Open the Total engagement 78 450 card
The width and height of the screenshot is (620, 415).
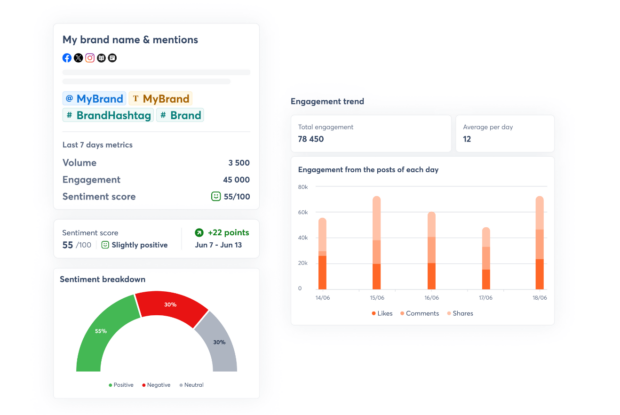371,133
